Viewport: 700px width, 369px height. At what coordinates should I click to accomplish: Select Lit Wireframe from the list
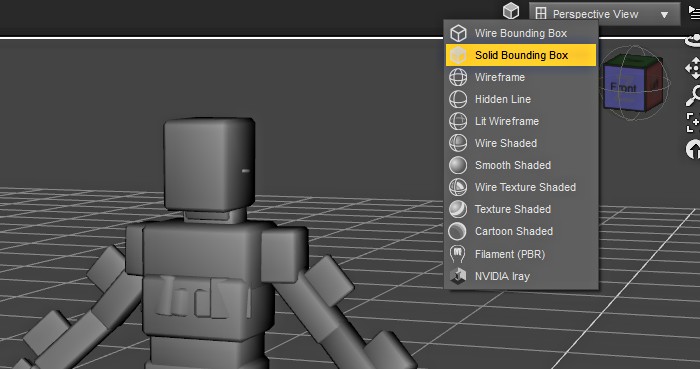click(x=521, y=121)
